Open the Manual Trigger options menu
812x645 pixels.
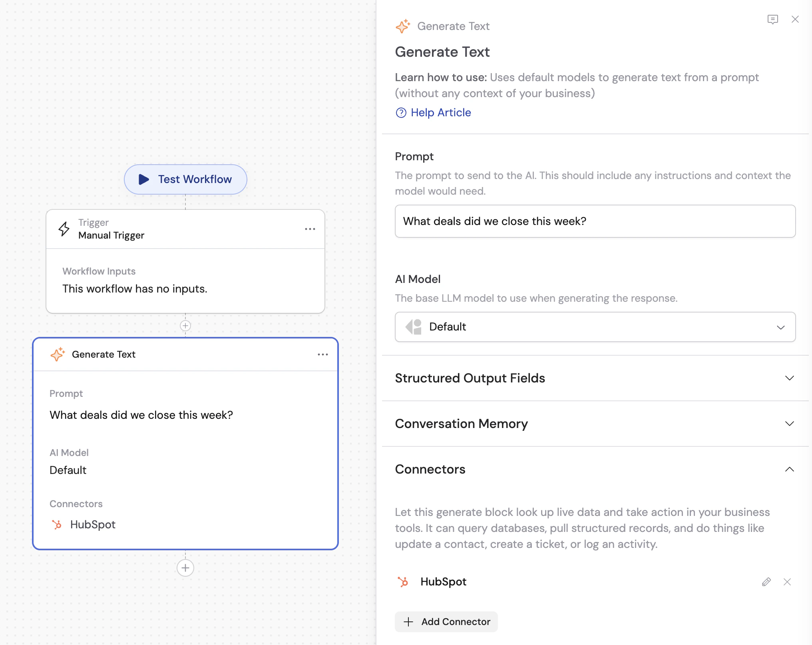tap(310, 229)
